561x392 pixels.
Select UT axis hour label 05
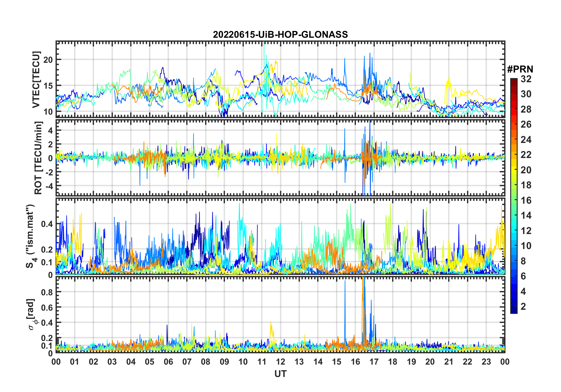pos(150,362)
